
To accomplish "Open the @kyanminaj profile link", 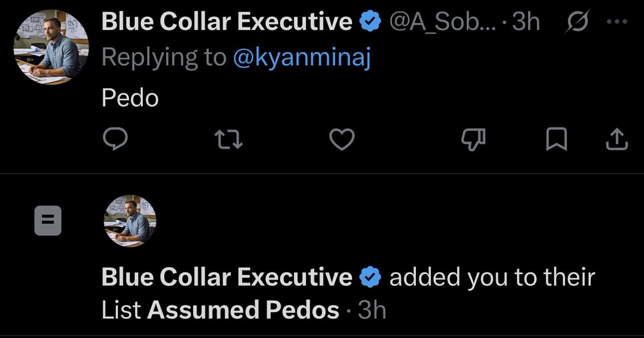I will click(302, 58).
